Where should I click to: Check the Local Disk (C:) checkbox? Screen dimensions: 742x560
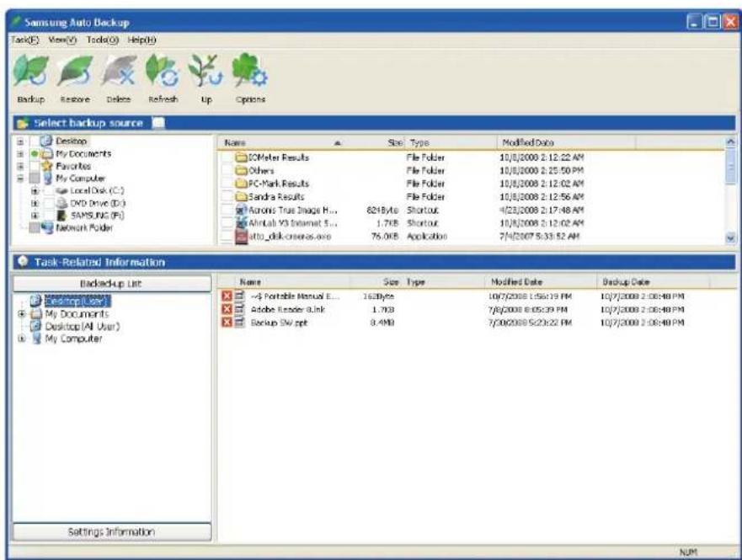tap(49, 190)
